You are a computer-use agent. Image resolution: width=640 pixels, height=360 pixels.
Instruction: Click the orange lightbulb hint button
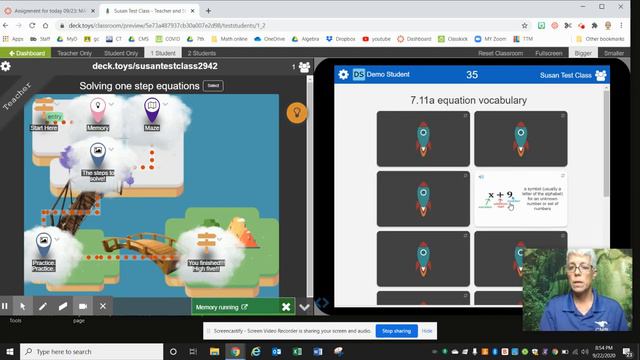[297, 113]
